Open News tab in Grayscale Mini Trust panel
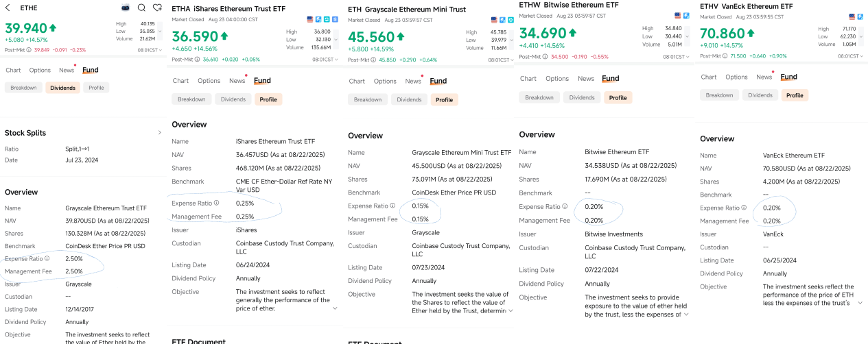 point(413,81)
